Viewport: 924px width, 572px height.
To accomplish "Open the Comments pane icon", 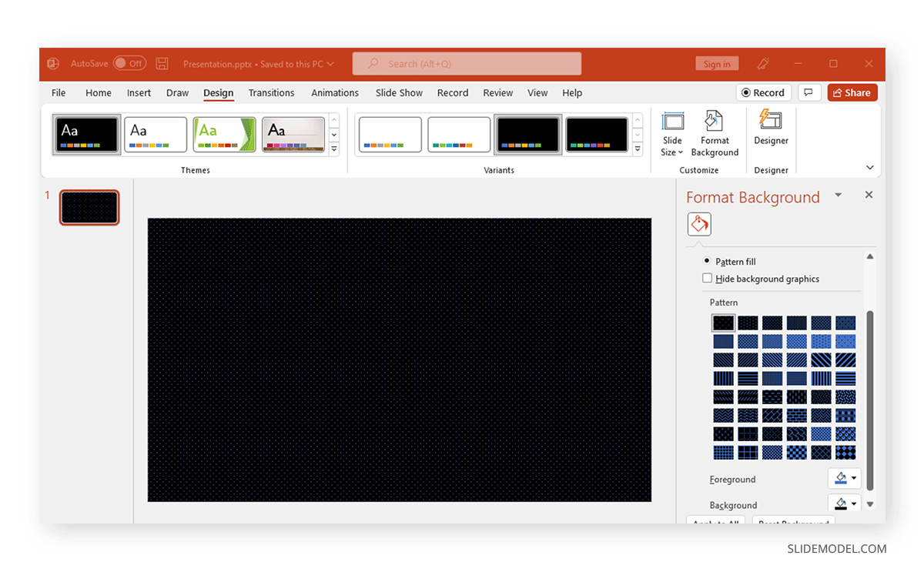I will [x=808, y=92].
